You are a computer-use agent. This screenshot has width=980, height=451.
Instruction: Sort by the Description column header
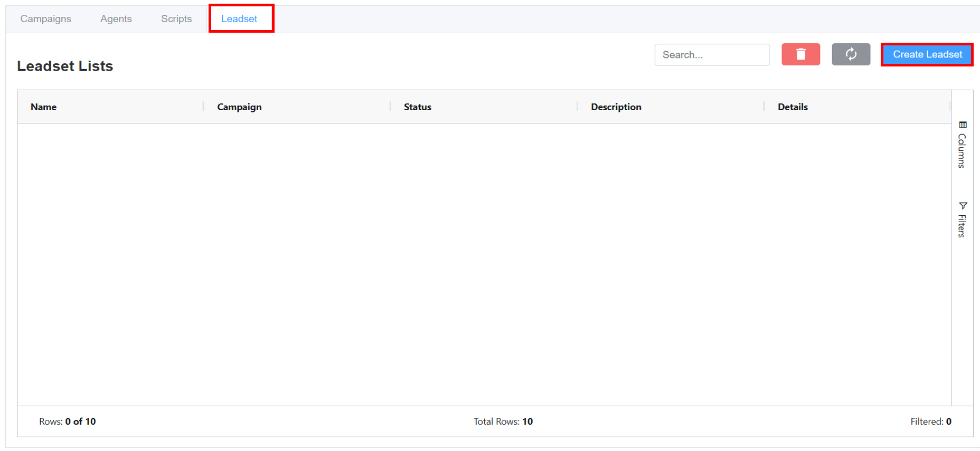616,107
